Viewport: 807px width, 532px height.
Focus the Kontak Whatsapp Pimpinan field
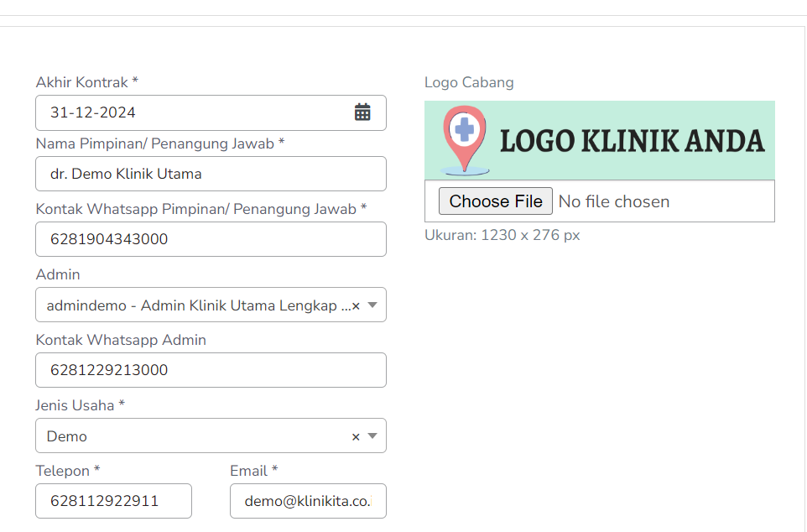tap(211, 239)
